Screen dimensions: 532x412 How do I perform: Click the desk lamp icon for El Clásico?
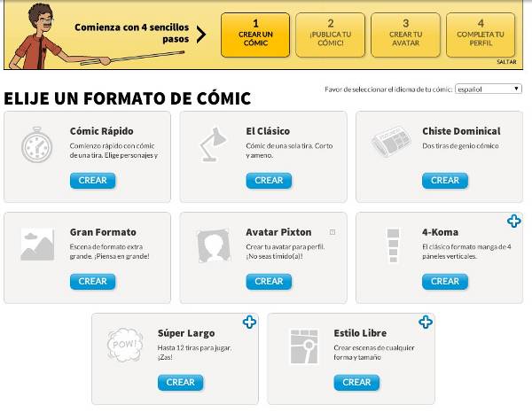pos(213,144)
